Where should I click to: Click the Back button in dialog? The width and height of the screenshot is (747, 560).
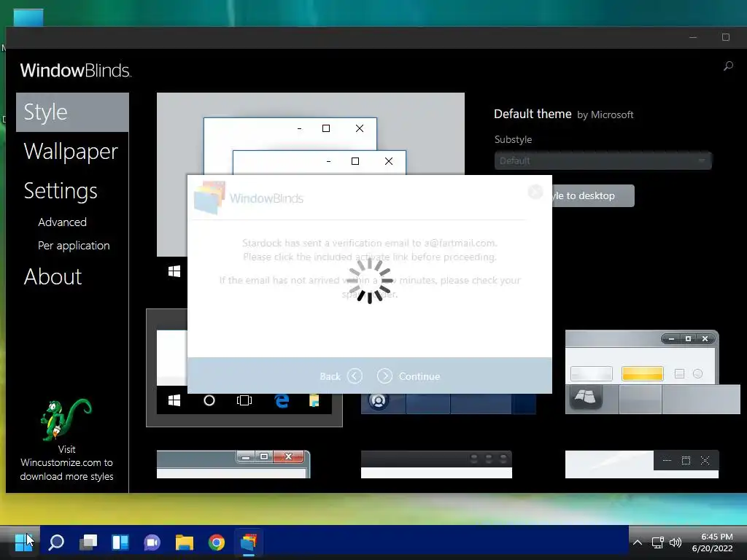pyautogui.click(x=341, y=376)
